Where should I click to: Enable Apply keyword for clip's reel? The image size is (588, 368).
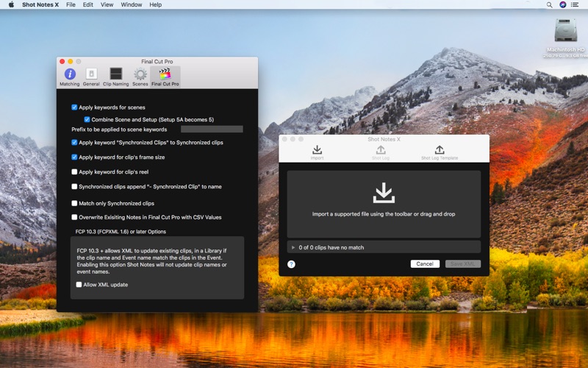click(74, 172)
